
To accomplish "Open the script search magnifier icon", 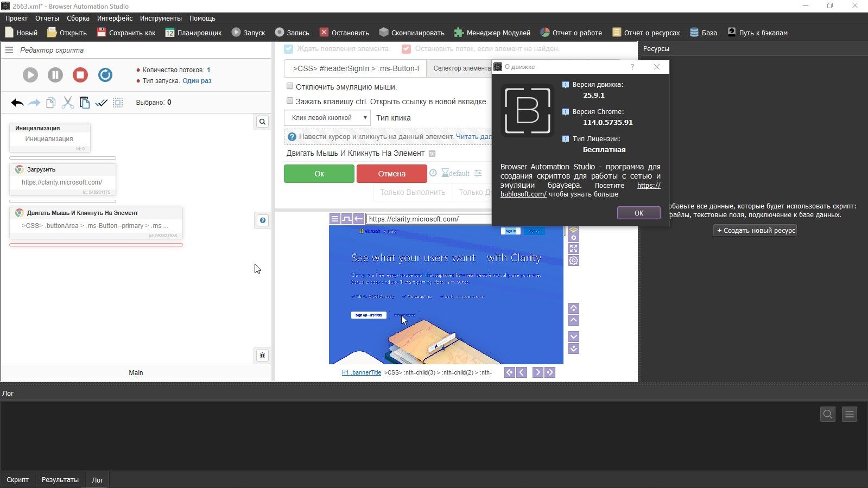I will tap(262, 122).
